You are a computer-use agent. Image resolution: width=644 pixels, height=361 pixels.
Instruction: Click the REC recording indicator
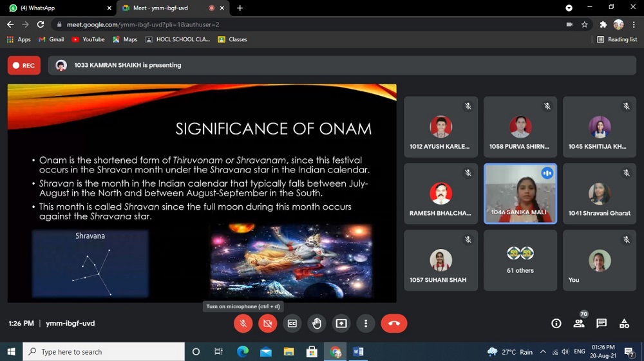pos(24,66)
